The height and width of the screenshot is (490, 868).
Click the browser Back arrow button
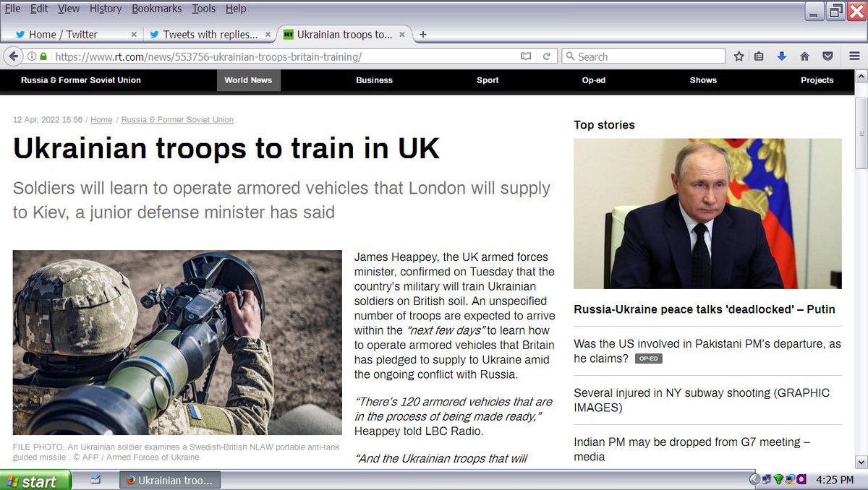pos(12,56)
